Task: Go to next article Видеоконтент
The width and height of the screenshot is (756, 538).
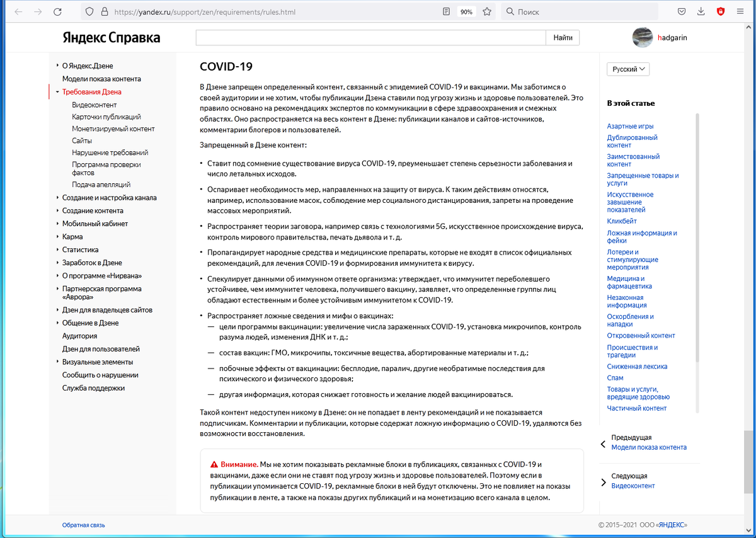Action: point(633,486)
